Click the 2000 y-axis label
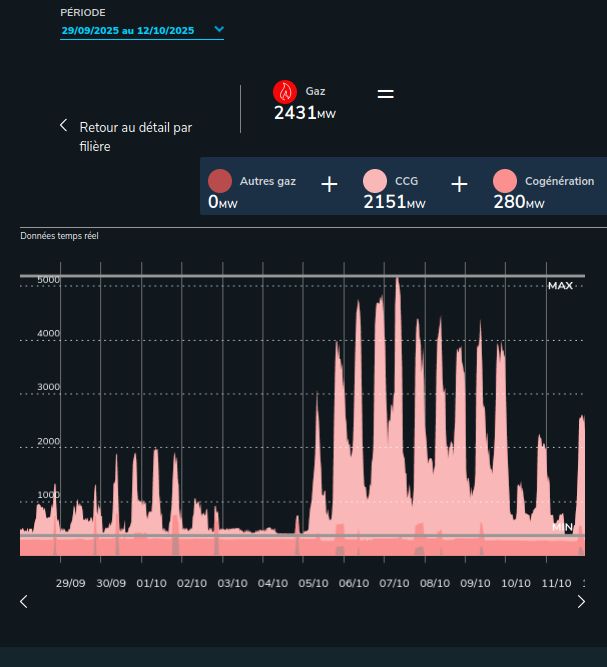Image resolution: width=607 pixels, height=667 pixels. point(48,441)
